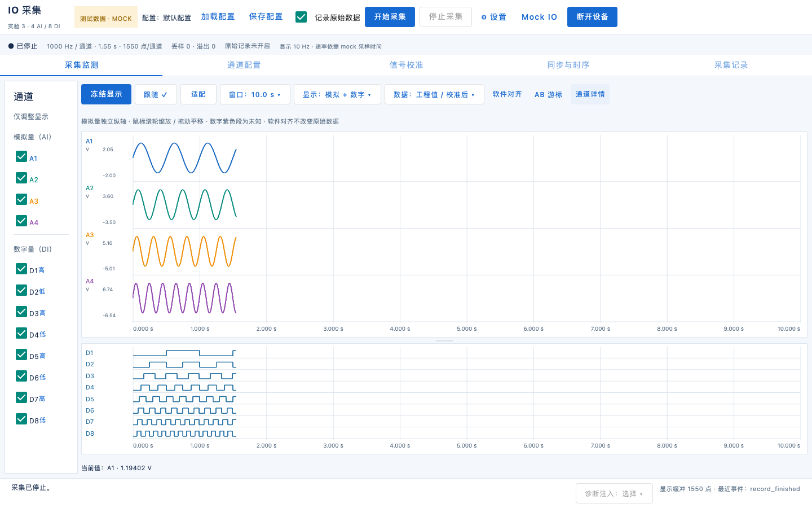Open the 显示 模拟 + 数字 dropdown

tap(337, 94)
